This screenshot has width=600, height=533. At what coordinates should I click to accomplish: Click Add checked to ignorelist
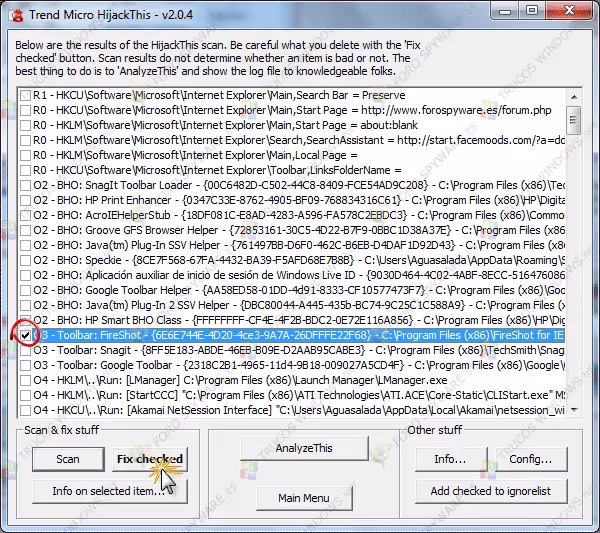[x=491, y=491]
